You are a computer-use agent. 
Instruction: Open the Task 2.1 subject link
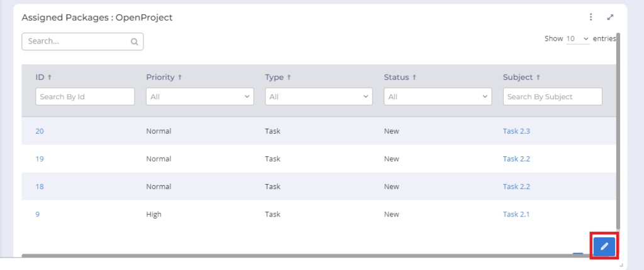pos(516,214)
